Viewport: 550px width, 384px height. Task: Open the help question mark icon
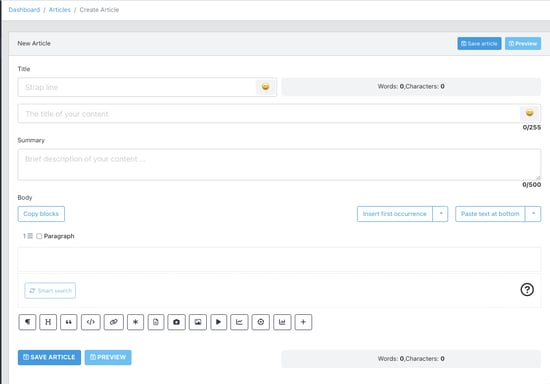click(x=527, y=290)
